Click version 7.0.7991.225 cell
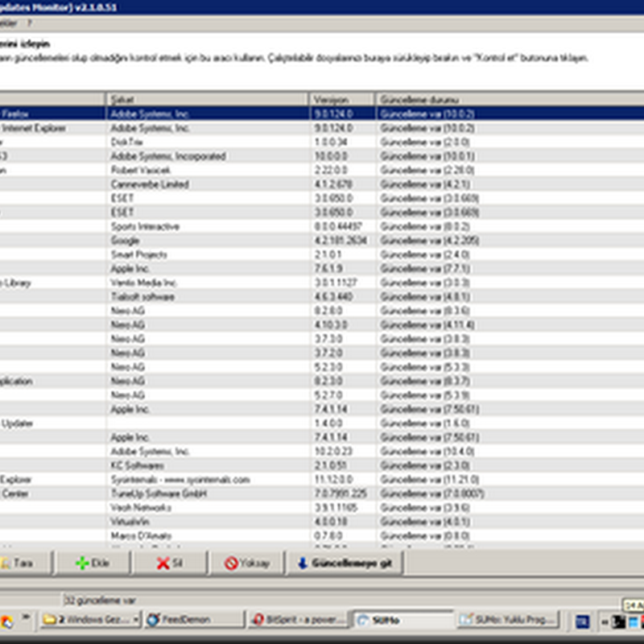The height and width of the screenshot is (644, 644). click(342, 493)
